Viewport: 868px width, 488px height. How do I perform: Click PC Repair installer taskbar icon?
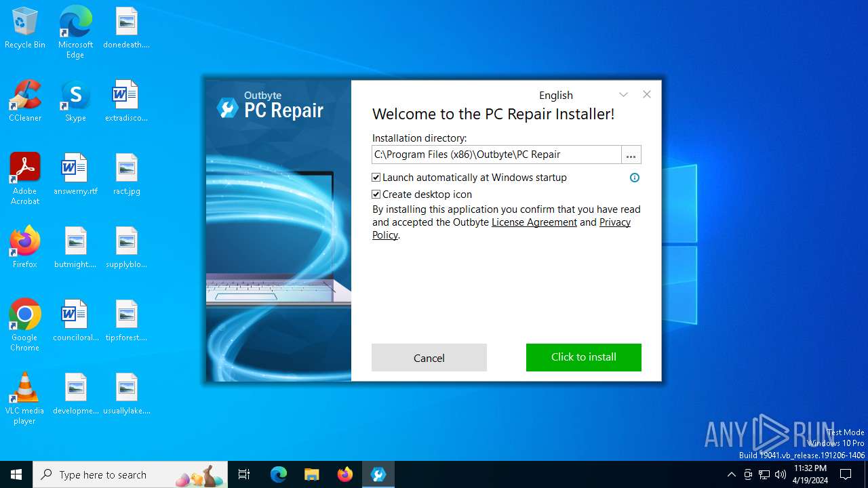tap(378, 474)
